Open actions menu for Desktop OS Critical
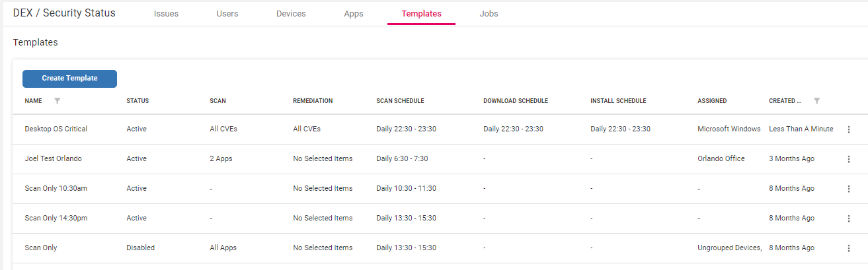868x270 pixels. click(x=849, y=129)
